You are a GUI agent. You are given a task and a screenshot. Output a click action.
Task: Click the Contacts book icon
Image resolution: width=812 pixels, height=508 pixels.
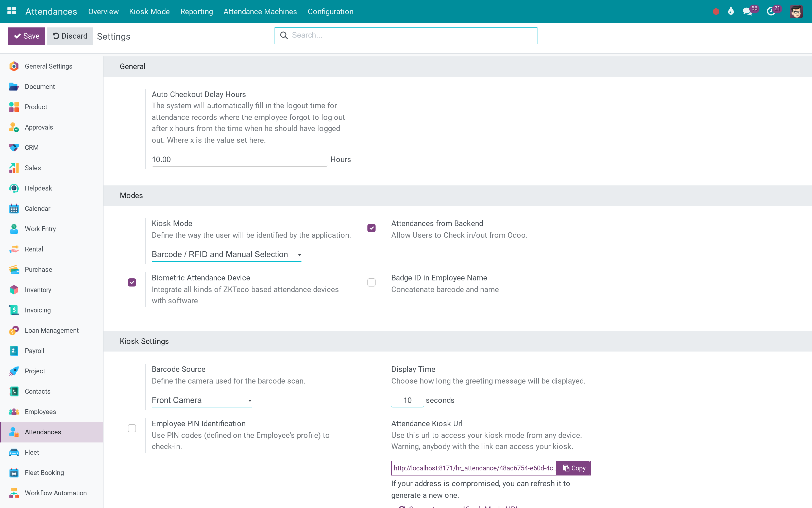pyautogui.click(x=14, y=391)
